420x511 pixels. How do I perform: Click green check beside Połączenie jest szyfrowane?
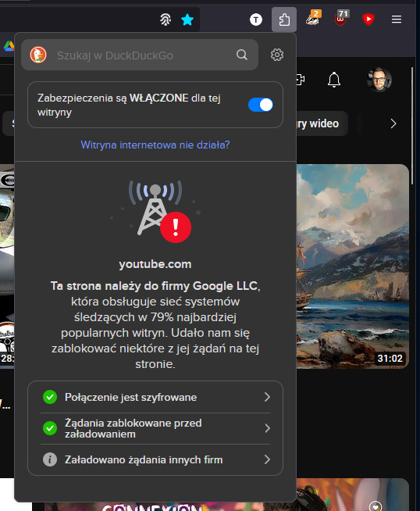[50, 397]
